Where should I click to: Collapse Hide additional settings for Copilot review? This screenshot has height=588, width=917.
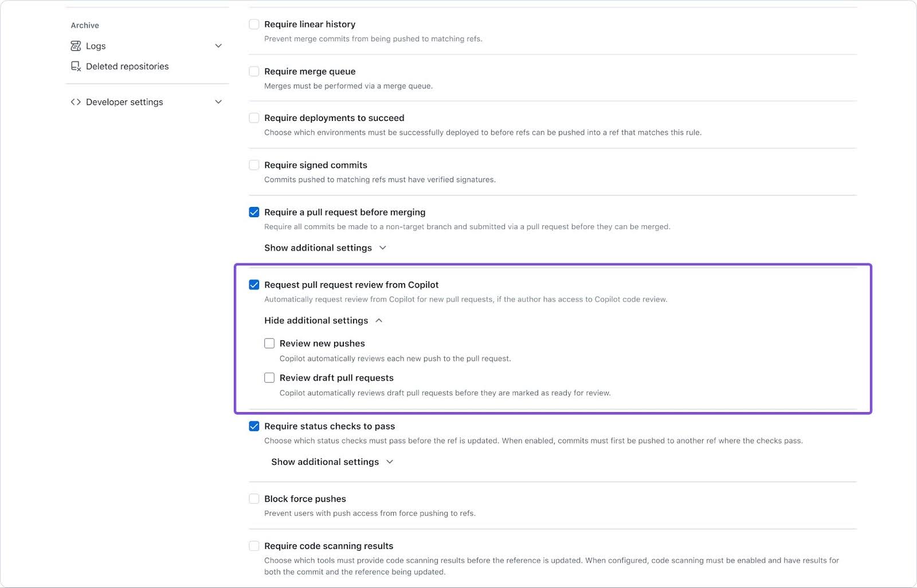pyautogui.click(x=323, y=320)
